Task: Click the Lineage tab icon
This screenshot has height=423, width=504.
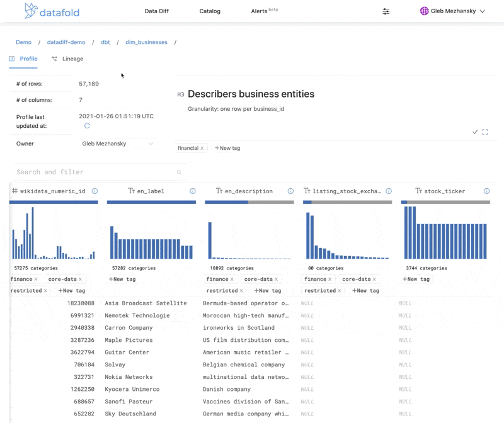Action: (x=54, y=59)
